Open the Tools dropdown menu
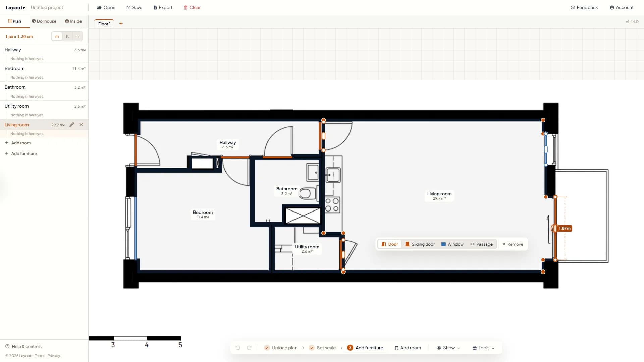 pyautogui.click(x=483, y=348)
